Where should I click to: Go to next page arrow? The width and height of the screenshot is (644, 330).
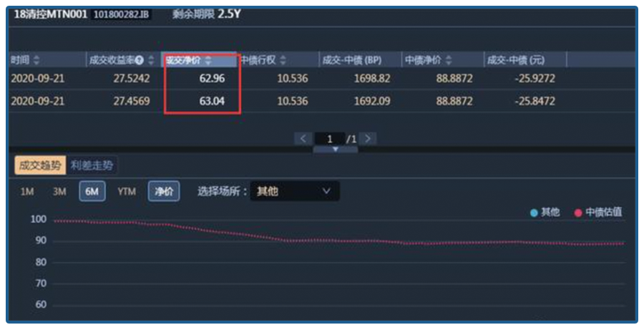point(369,139)
